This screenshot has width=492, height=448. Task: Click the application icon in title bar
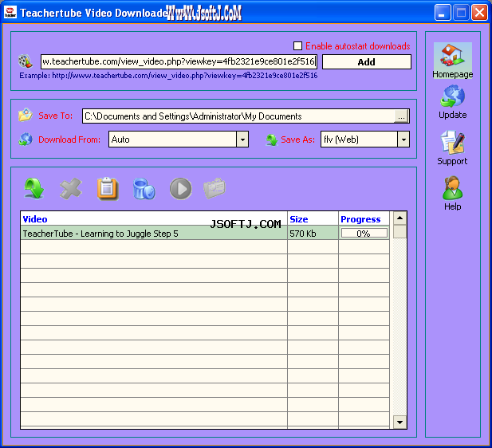tap(10, 12)
